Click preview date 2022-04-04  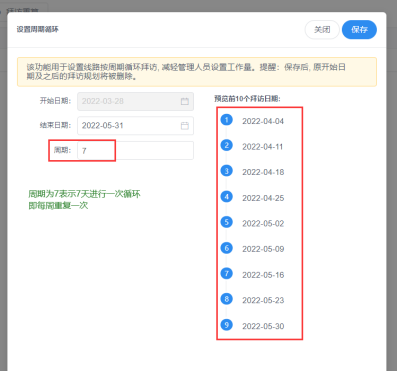263,121
